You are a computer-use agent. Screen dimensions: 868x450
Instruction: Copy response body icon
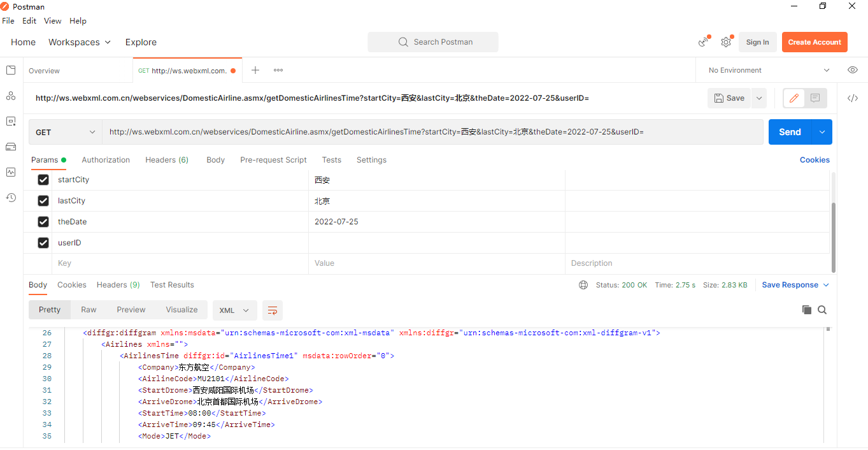(x=807, y=310)
